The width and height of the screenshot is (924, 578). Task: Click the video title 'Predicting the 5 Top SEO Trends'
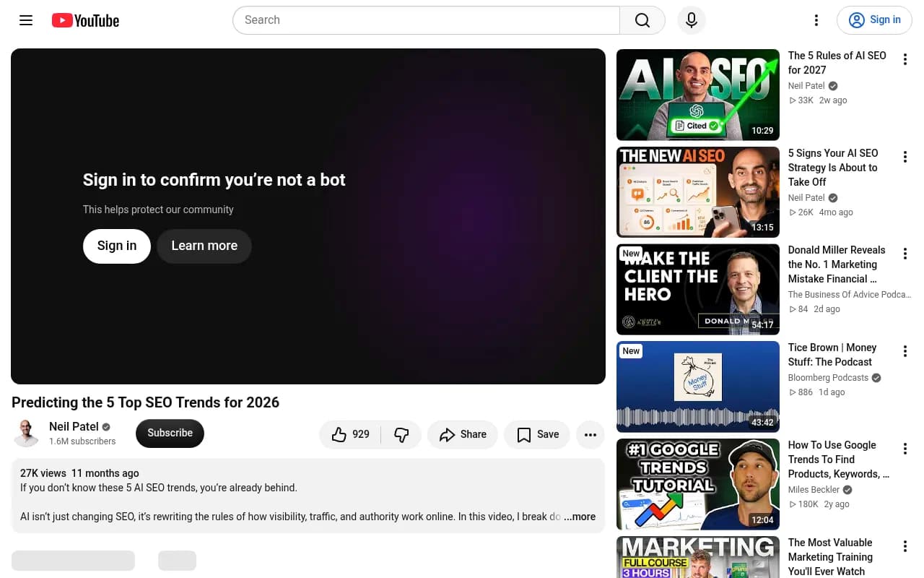click(145, 402)
